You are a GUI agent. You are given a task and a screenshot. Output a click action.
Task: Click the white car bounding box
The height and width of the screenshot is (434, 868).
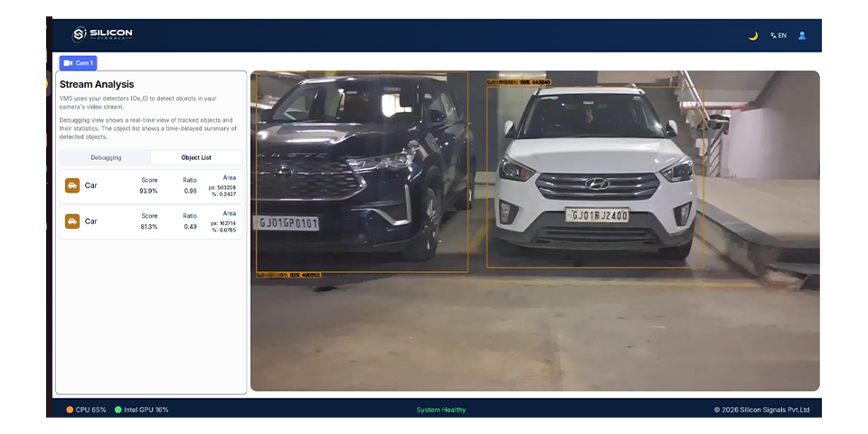coord(595,176)
